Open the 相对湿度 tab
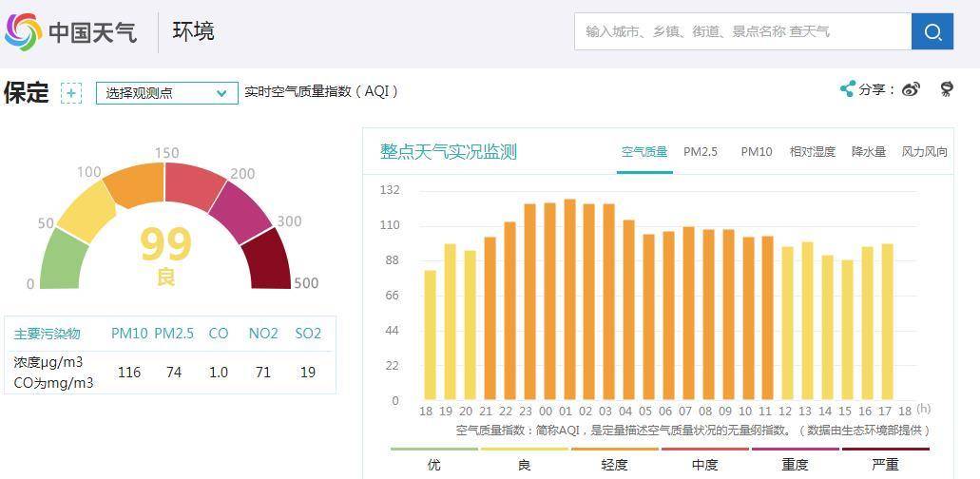980x479 pixels. click(813, 152)
